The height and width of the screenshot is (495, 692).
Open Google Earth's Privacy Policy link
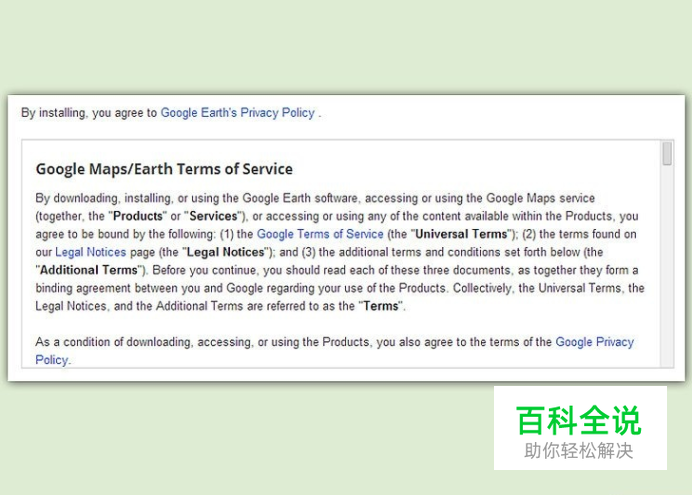[x=237, y=113]
